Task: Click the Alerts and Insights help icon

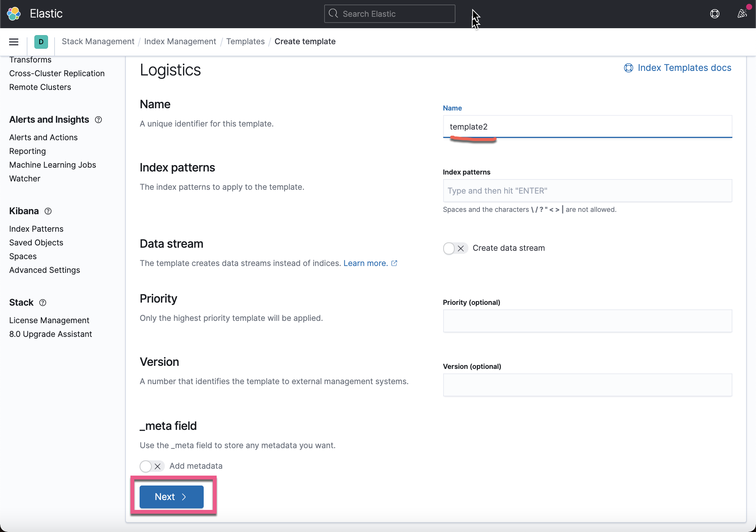Action: point(98,120)
